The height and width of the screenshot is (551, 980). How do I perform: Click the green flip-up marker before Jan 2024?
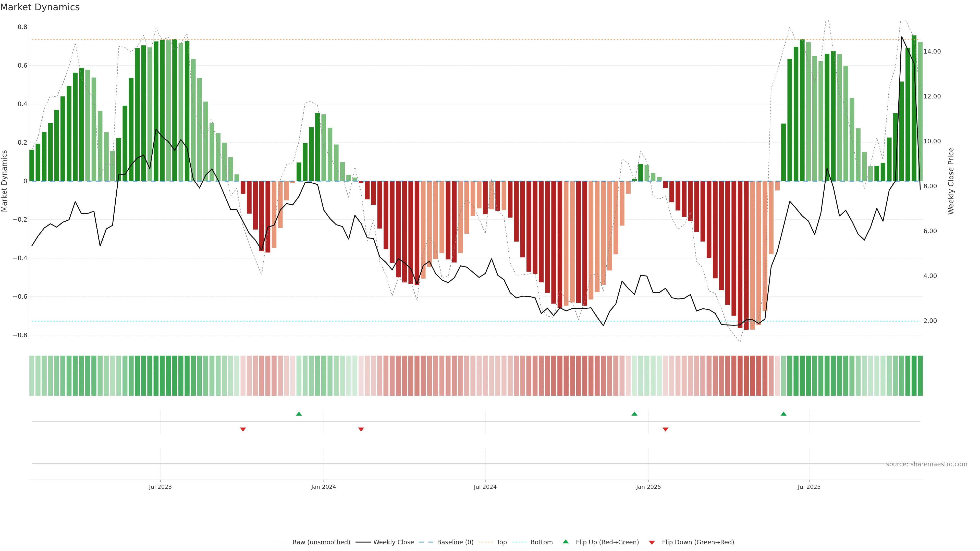299,414
